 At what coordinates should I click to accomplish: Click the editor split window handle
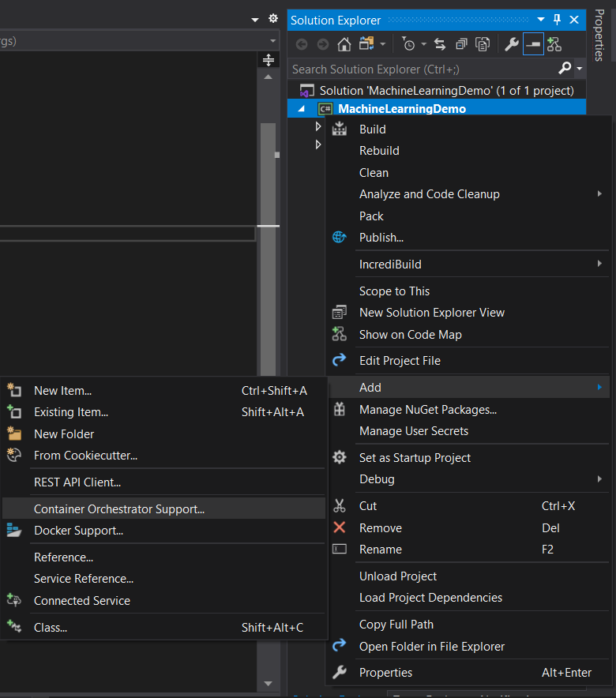point(269,60)
